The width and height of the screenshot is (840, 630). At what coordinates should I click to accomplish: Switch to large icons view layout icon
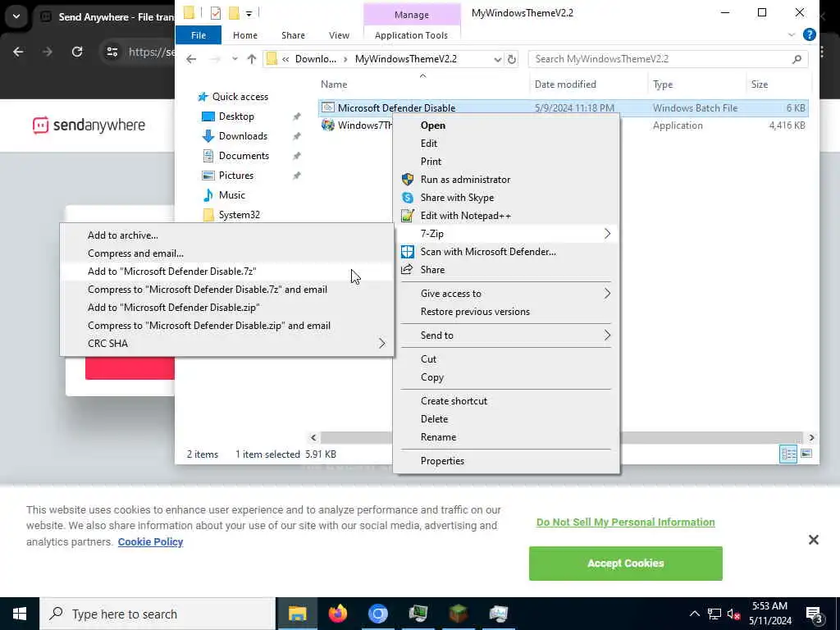point(806,454)
